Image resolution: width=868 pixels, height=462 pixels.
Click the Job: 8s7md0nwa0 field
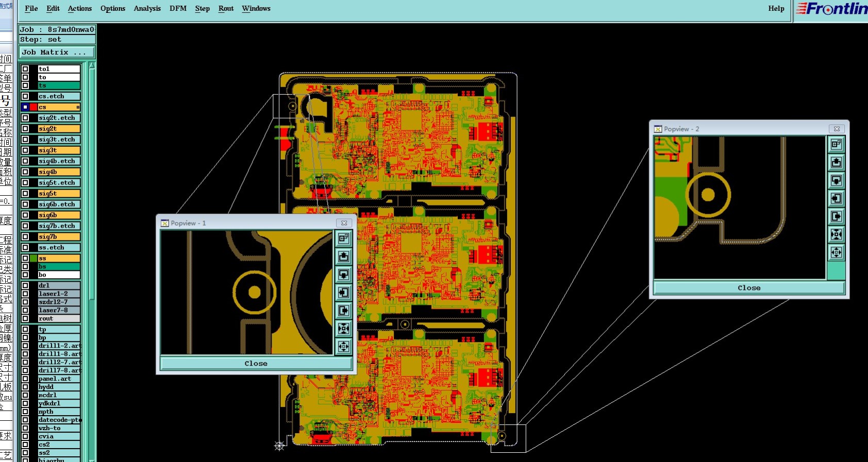(x=57, y=29)
